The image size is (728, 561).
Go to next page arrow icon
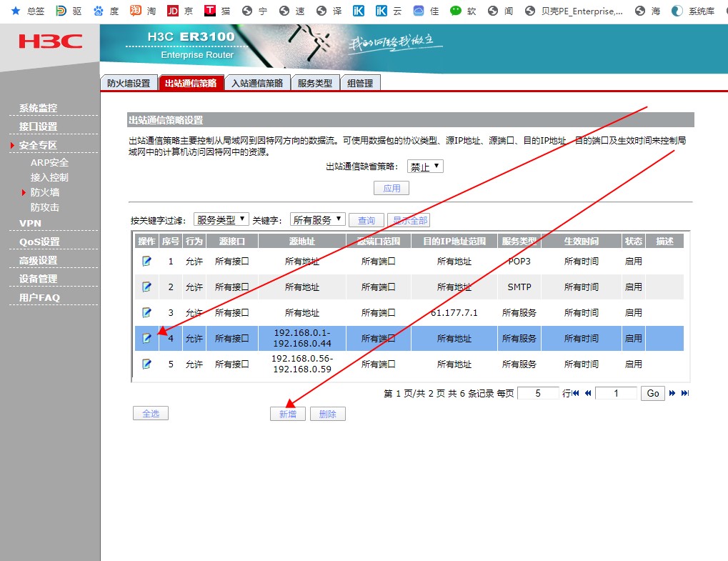(672, 393)
